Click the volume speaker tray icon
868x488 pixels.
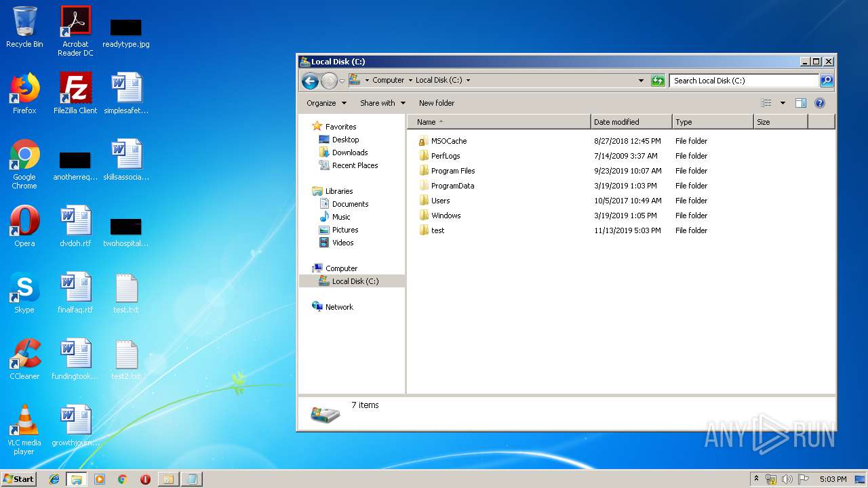coord(787,479)
